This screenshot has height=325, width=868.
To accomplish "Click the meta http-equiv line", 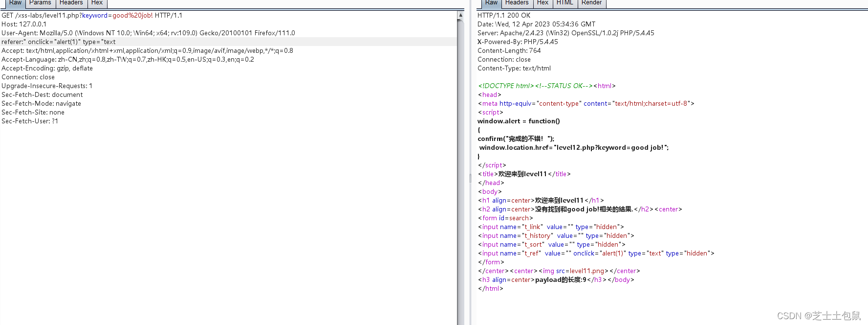I will tap(586, 103).
